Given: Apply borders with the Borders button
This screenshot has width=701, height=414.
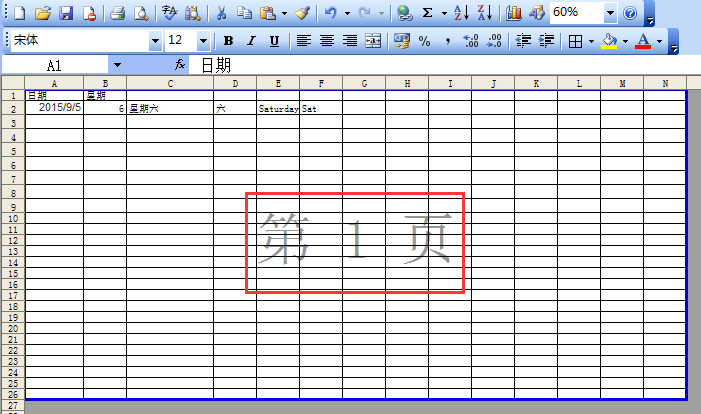Looking at the screenshot, I should point(575,41).
